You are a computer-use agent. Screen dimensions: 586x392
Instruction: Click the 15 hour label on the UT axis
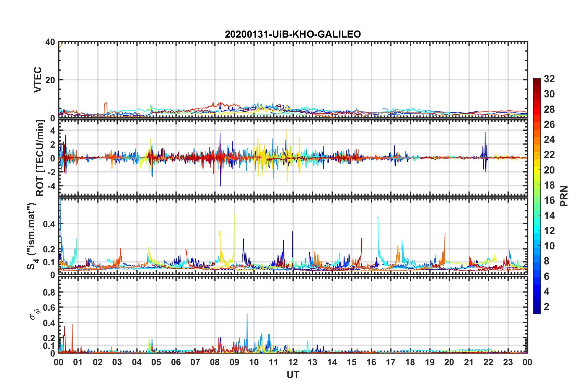pyautogui.click(x=352, y=362)
